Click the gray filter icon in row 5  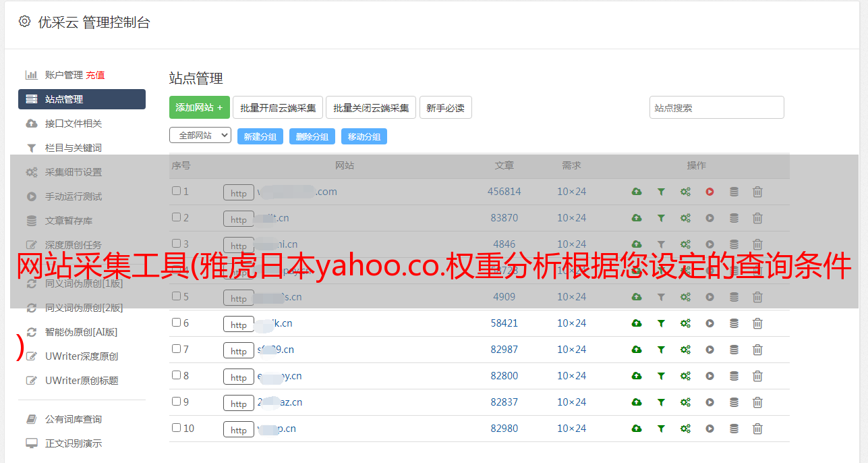click(661, 297)
